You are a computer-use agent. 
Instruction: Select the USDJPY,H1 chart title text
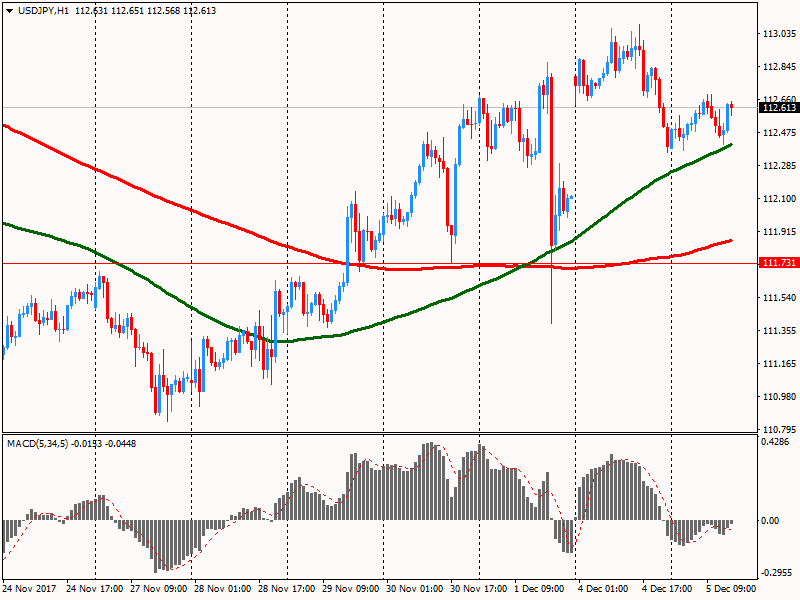coord(43,11)
